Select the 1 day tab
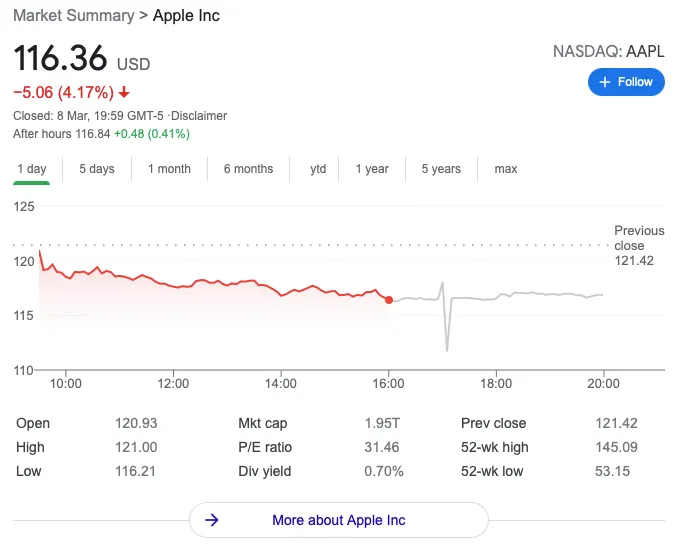The image size is (693, 547). coord(32,169)
